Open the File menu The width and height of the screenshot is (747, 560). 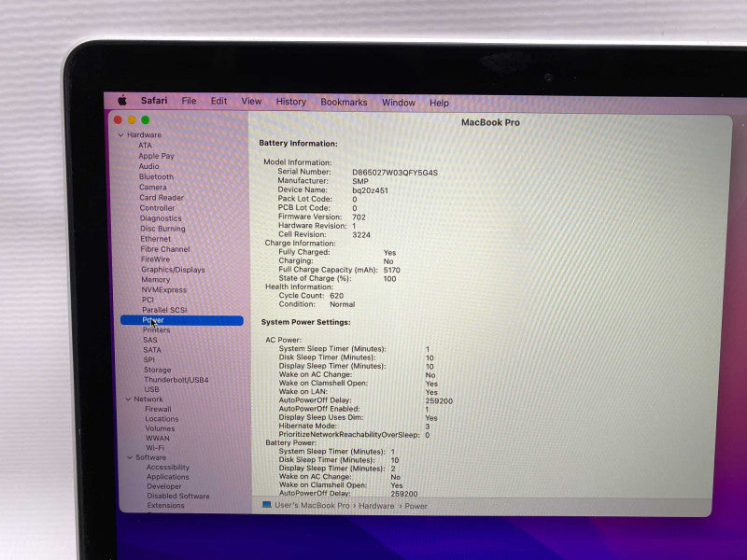pos(189,101)
